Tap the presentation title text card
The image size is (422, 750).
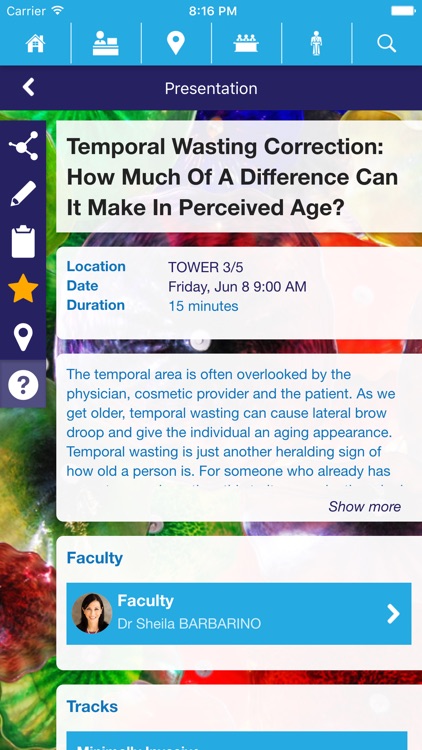[x=239, y=176]
